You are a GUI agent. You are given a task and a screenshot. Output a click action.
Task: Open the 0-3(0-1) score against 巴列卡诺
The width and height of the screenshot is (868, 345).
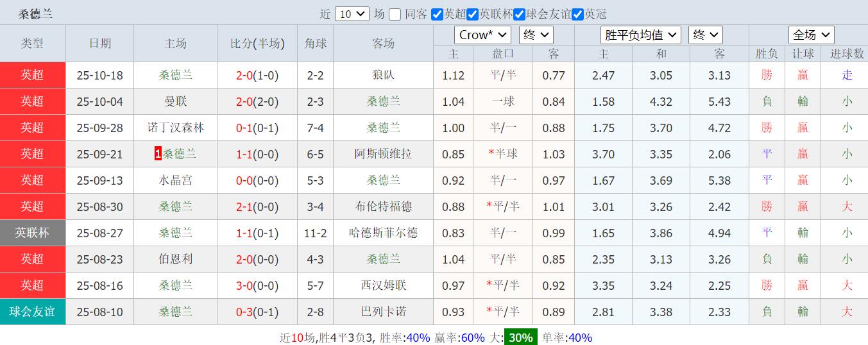point(257,312)
